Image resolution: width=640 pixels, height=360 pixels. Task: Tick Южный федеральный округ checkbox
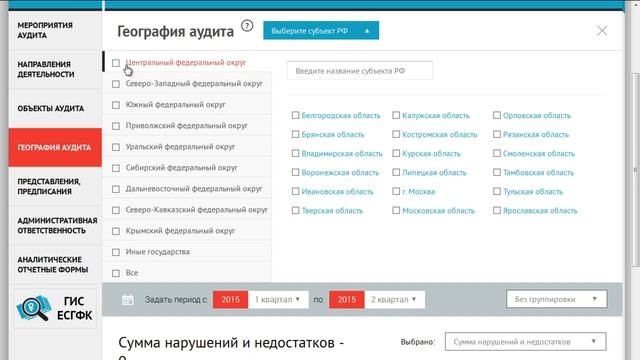(x=116, y=105)
